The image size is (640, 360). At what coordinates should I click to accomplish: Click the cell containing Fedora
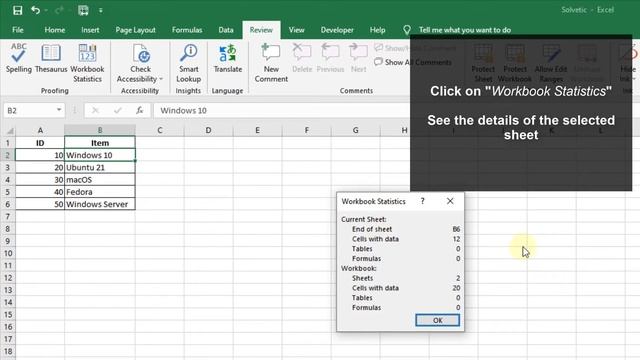100,192
